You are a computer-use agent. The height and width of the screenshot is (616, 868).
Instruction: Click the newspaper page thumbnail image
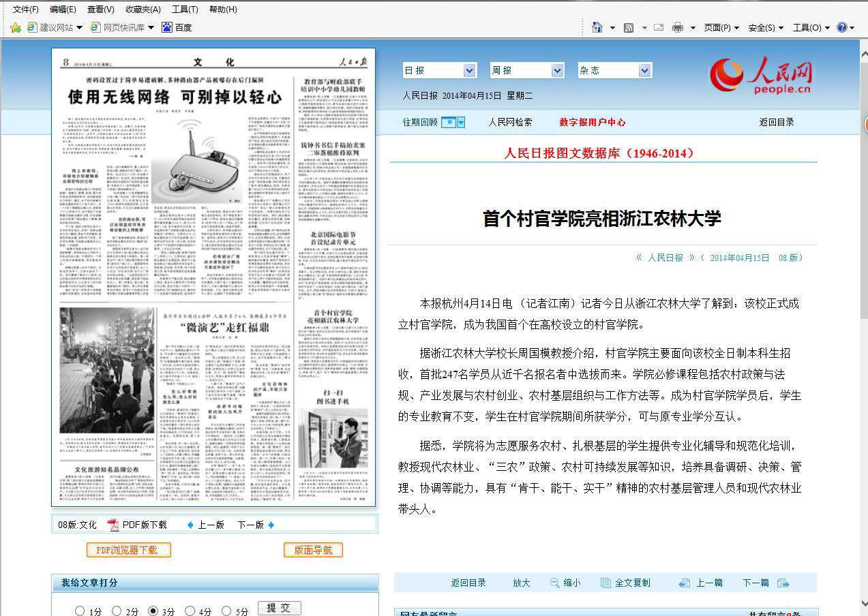(213, 277)
